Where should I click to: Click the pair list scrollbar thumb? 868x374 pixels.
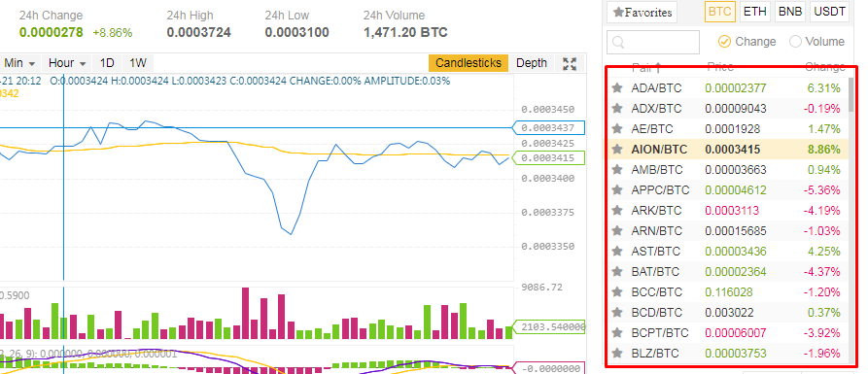[851, 94]
